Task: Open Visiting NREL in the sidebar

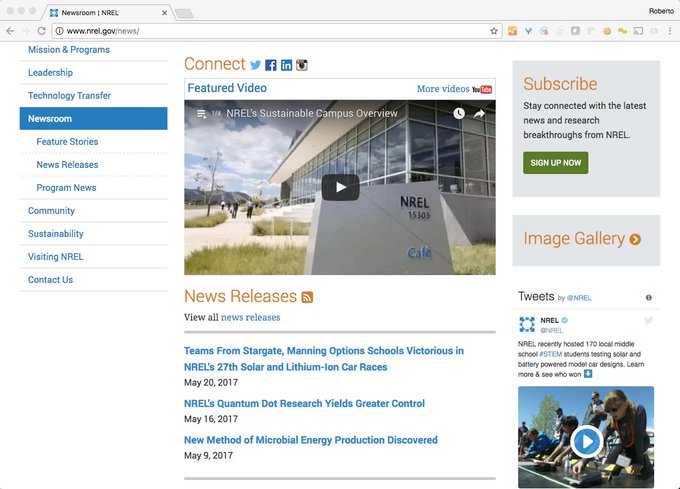Action: coord(56,257)
